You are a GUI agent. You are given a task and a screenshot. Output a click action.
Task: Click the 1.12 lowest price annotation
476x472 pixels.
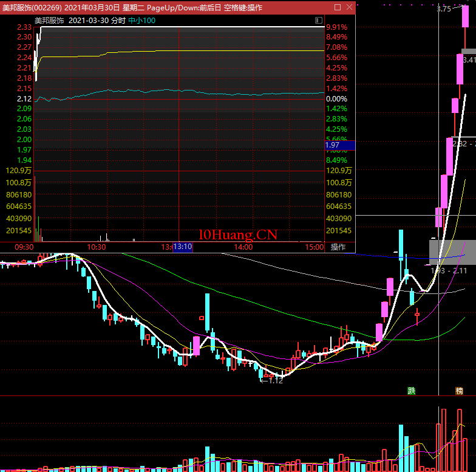(x=274, y=380)
